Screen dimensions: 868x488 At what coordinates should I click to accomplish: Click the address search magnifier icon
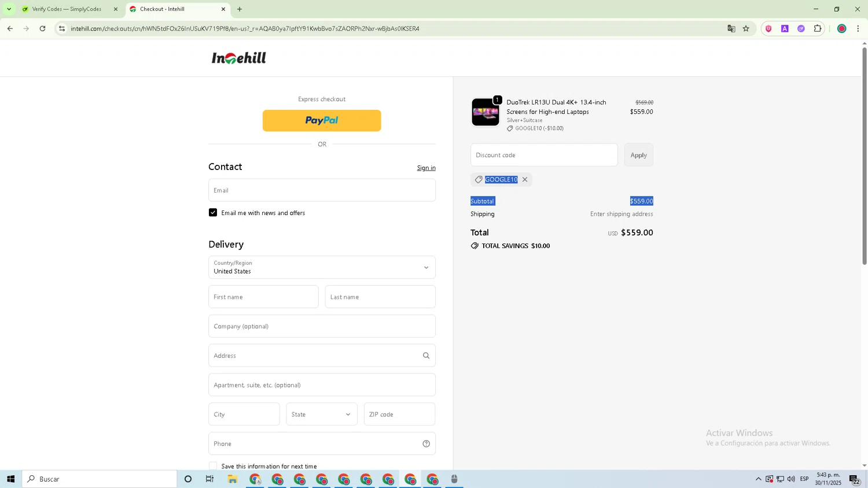[x=426, y=356]
